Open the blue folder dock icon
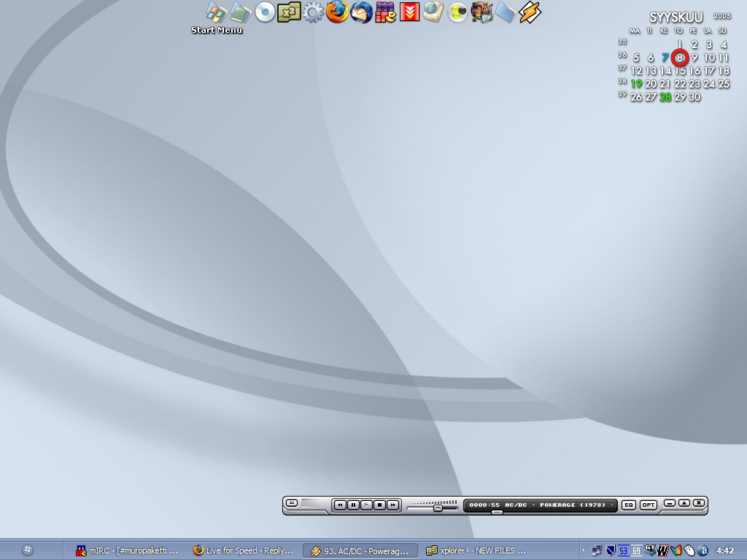The image size is (747, 560). tap(506, 12)
